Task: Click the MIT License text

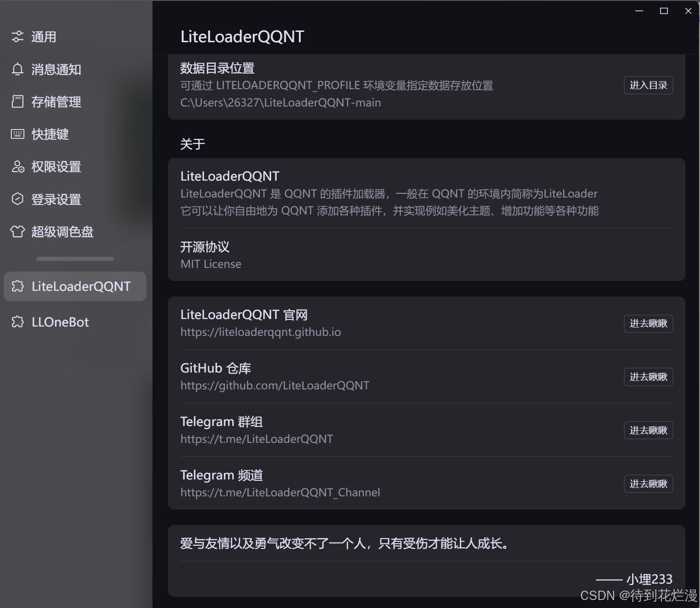Action: point(211,264)
